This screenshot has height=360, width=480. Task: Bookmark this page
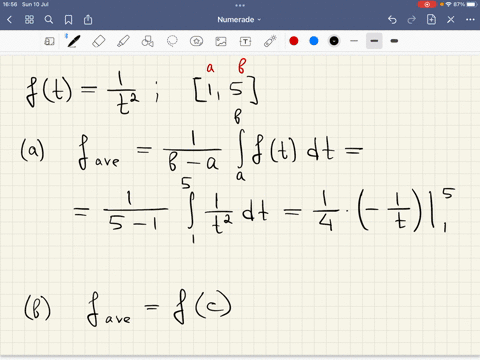click(x=68, y=20)
